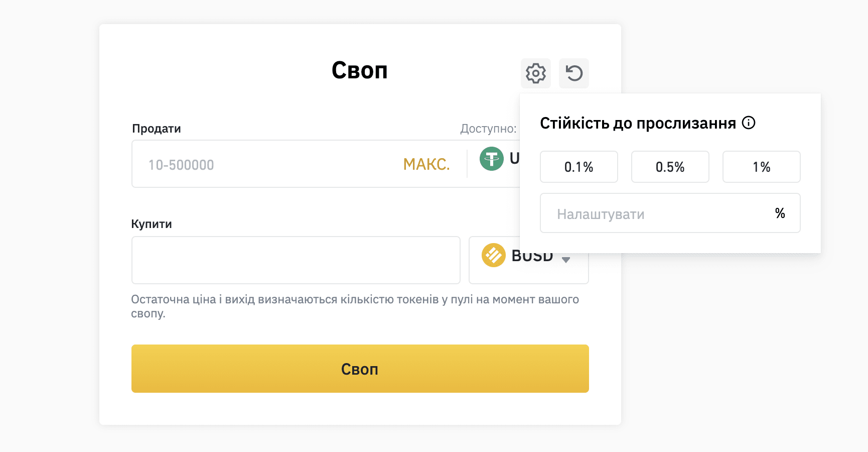Click the yellow BUSD coin icon
The image size is (868, 452).
click(494, 255)
